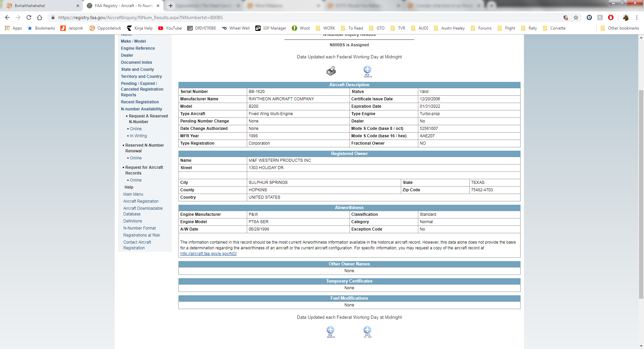The width and height of the screenshot is (644, 349).
Task: Go back using browser back arrow
Action: click(x=7, y=17)
